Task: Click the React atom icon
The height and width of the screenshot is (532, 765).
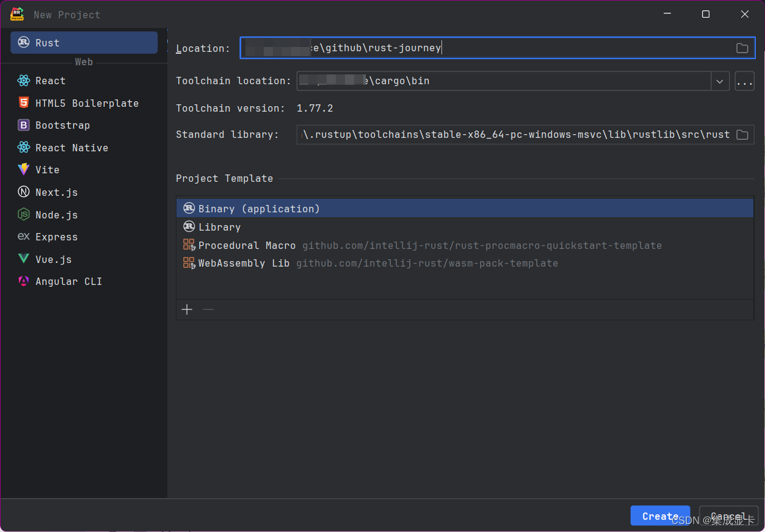Action: [x=24, y=81]
